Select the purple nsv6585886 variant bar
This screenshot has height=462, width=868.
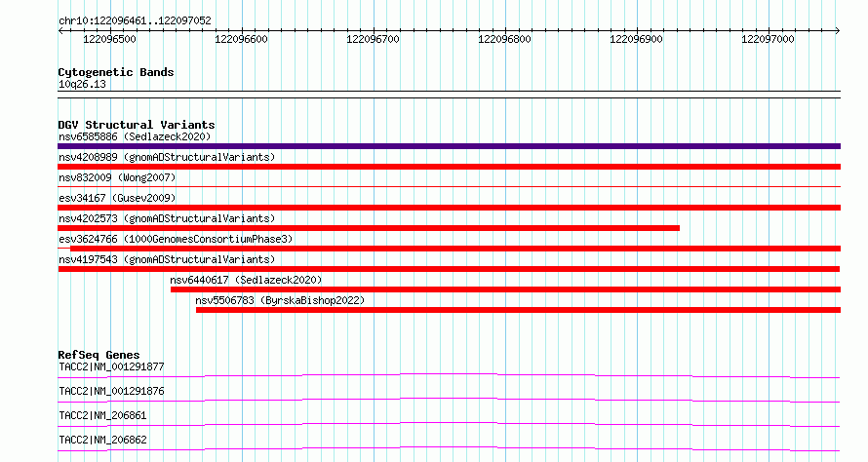[449, 146]
